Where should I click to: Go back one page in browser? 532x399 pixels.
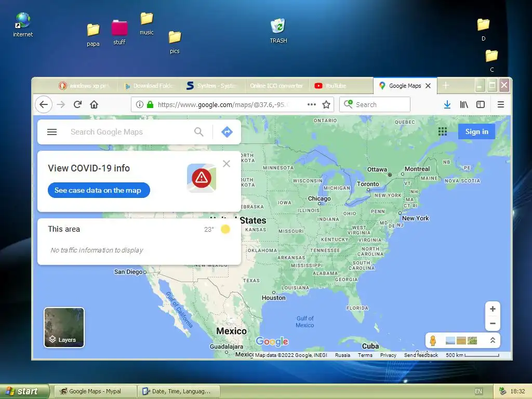[44, 104]
